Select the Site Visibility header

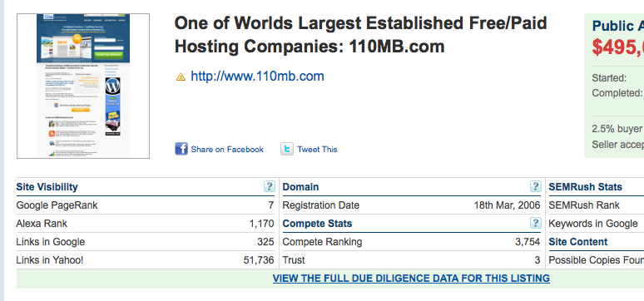[47, 187]
